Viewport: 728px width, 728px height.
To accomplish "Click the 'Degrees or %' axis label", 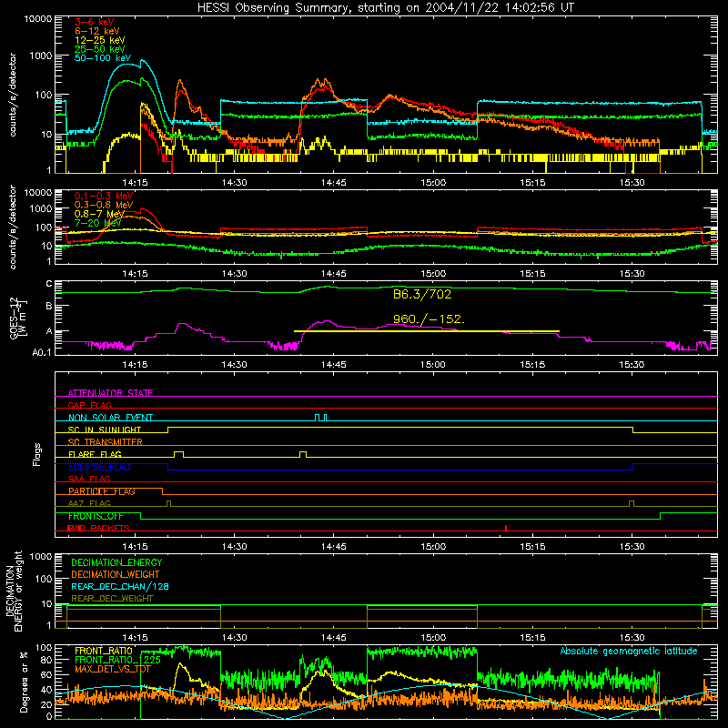I will tap(24, 682).
